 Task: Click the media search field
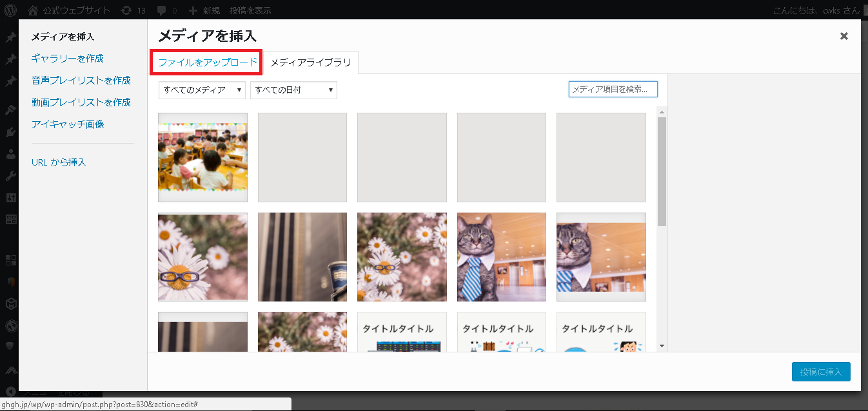pos(613,89)
